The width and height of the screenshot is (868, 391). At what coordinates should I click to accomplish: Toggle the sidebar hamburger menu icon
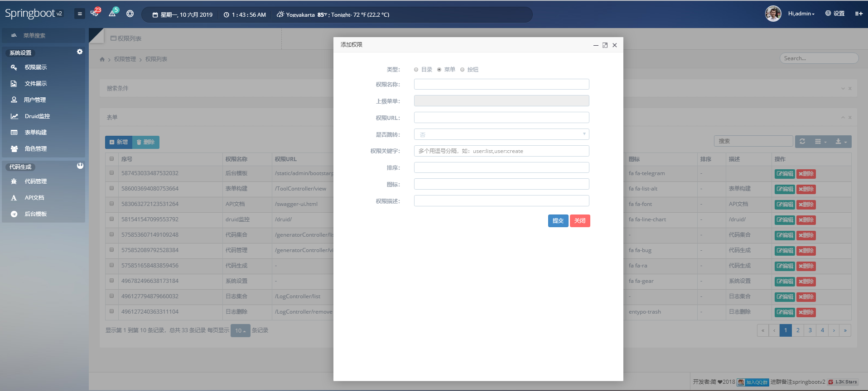(80, 14)
